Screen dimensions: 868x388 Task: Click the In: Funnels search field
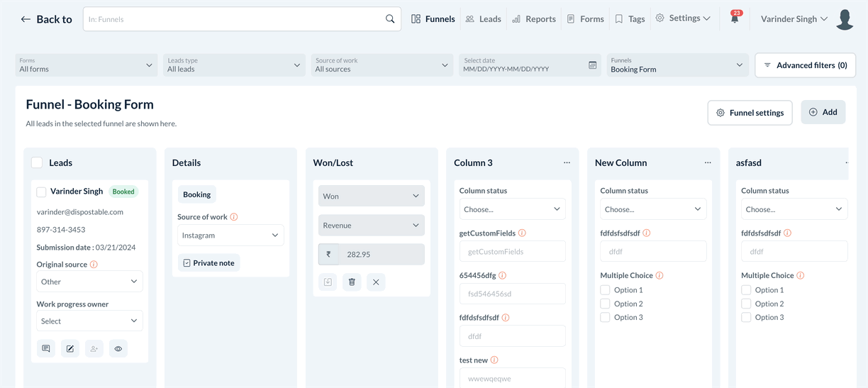click(242, 19)
